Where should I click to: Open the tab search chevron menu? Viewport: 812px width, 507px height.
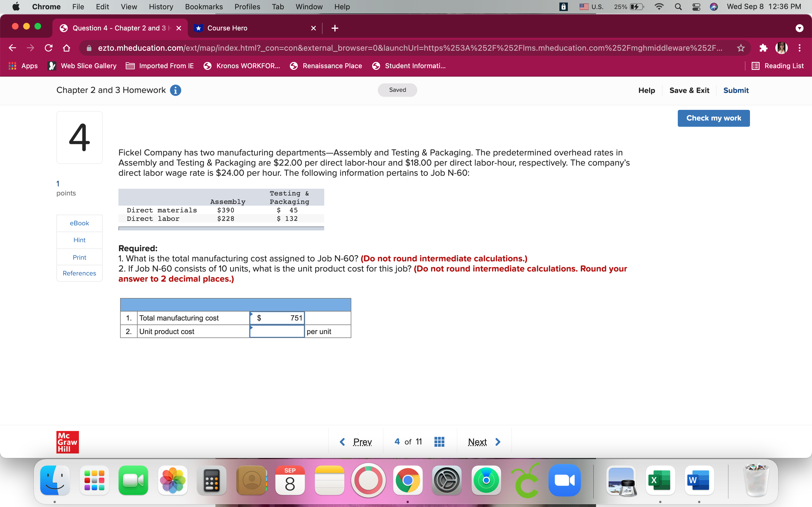[800, 28]
